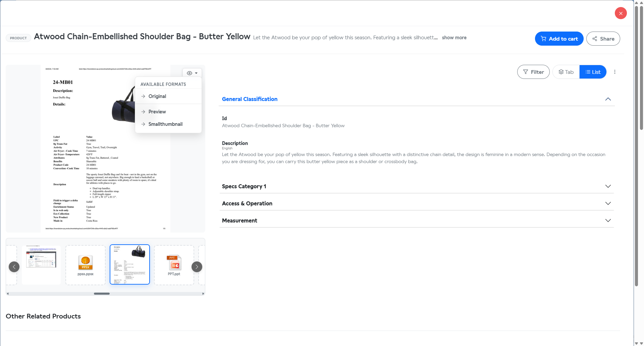The height and width of the screenshot is (346, 644).
Task: Open the Filter options
Action: point(533,72)
